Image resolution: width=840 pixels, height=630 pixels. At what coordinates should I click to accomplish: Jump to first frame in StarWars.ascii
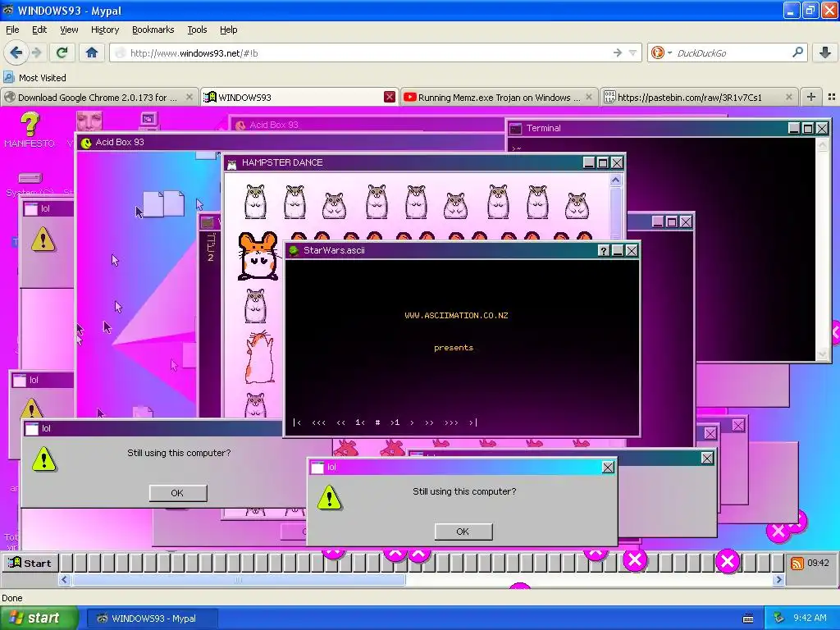pos(297,422)
